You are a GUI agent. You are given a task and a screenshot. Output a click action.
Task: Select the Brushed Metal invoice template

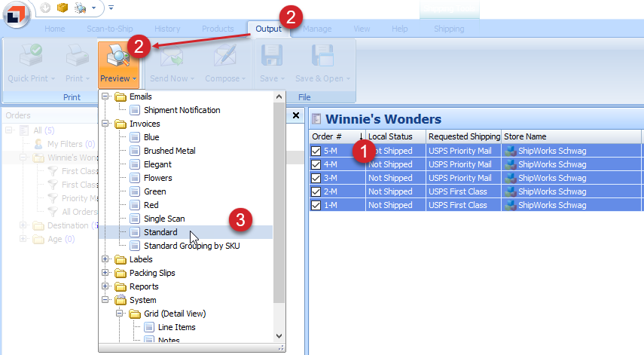169,151
